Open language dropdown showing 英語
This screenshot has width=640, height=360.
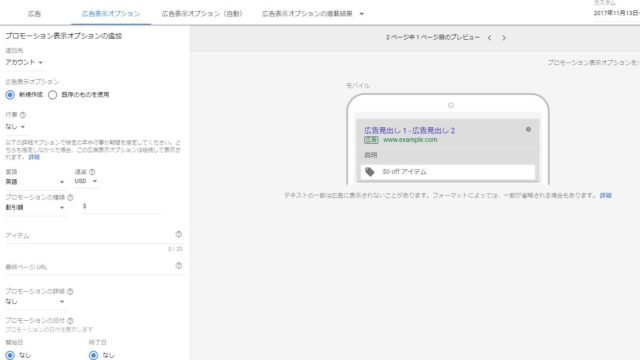(x=35, y=182)
